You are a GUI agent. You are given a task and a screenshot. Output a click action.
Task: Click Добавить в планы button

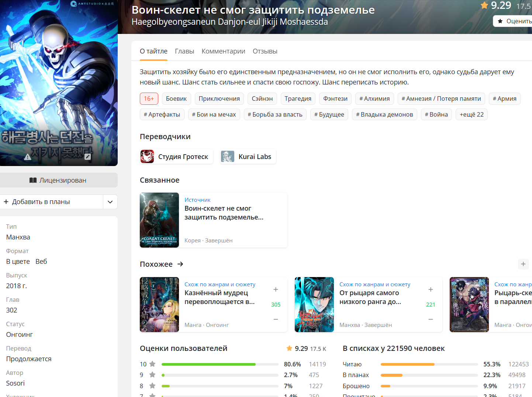(52, 202)
